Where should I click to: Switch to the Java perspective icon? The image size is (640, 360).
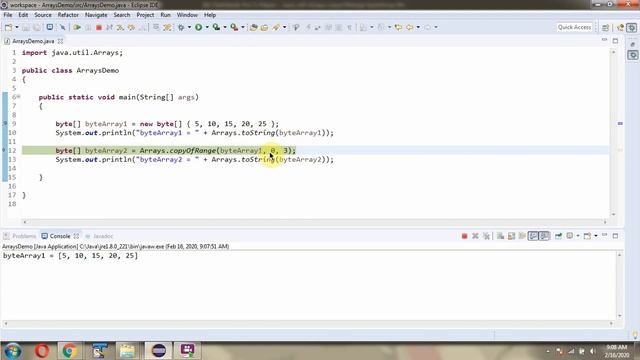(621, 27)
